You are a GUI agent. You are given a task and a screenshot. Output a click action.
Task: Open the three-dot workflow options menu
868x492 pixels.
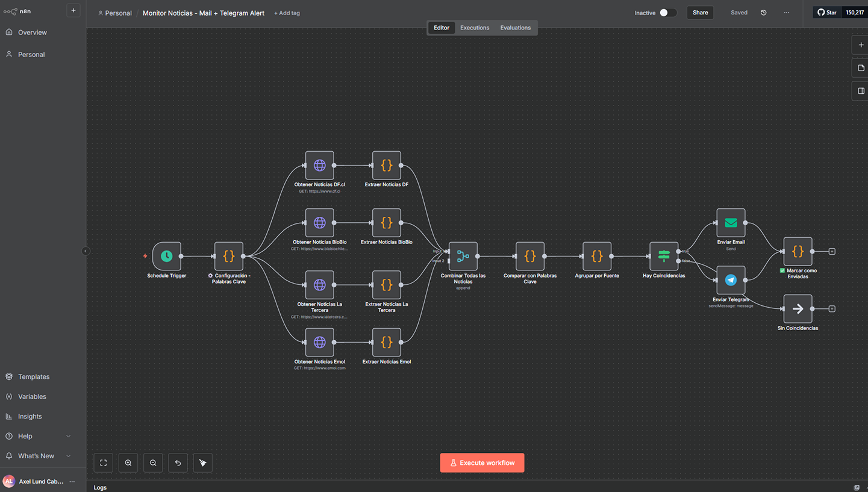point(786,13)
